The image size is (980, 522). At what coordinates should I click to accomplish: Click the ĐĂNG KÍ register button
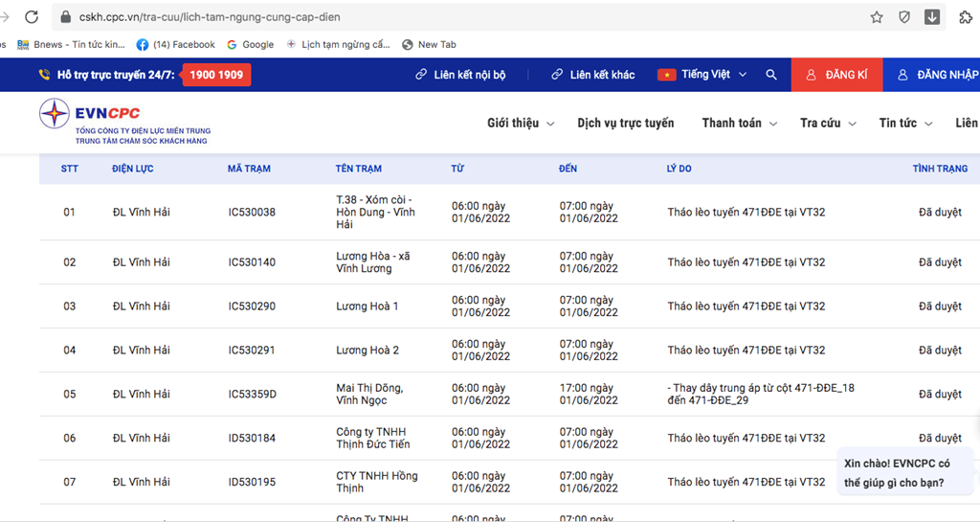pos(836,75)
